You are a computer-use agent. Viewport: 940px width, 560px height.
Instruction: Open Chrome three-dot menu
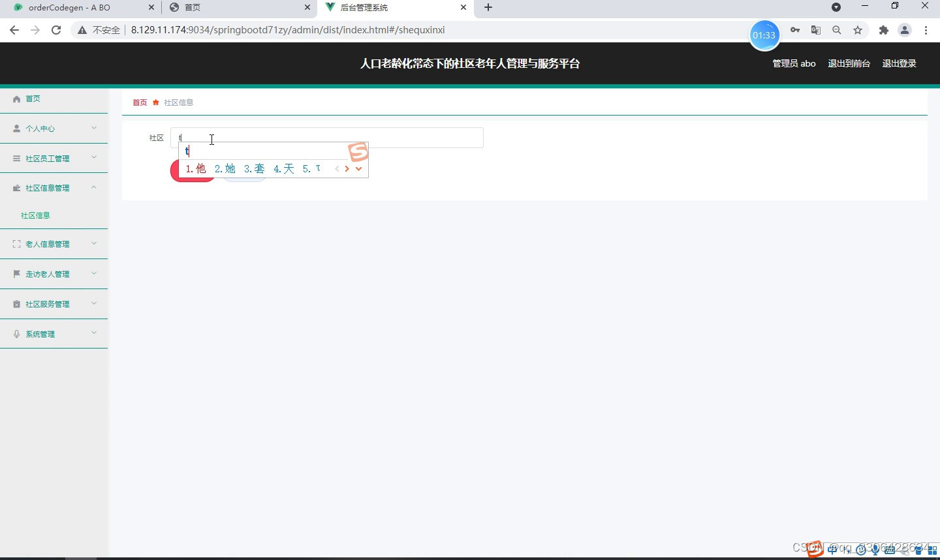[926, 30]
